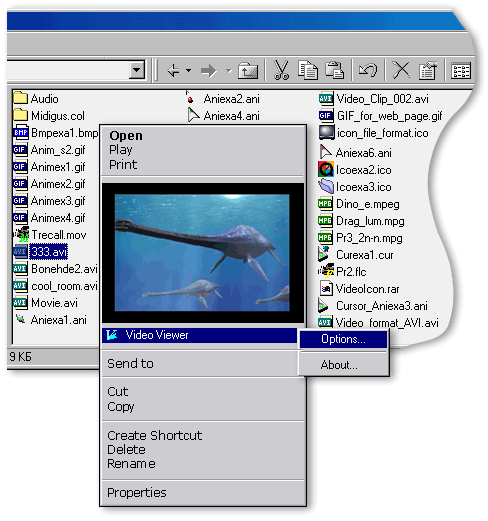488x521 pixels.
Task: Open the Video Viewer submenu entry
Action: [x=199, y=335]
